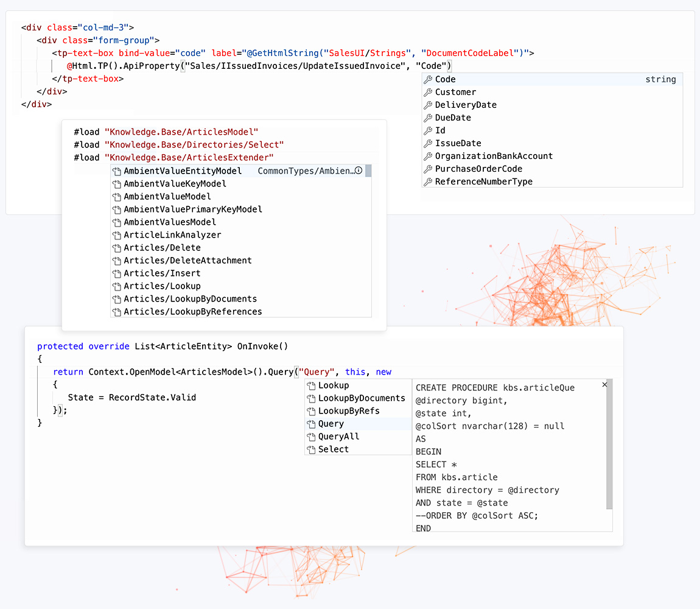Close the SQL procedure documentation popup

click(x=604, y=385)
